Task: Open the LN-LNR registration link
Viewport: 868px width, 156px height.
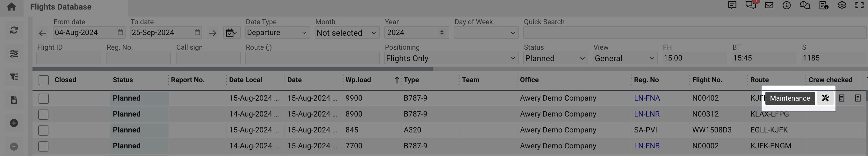Action: tap(647, 114)
